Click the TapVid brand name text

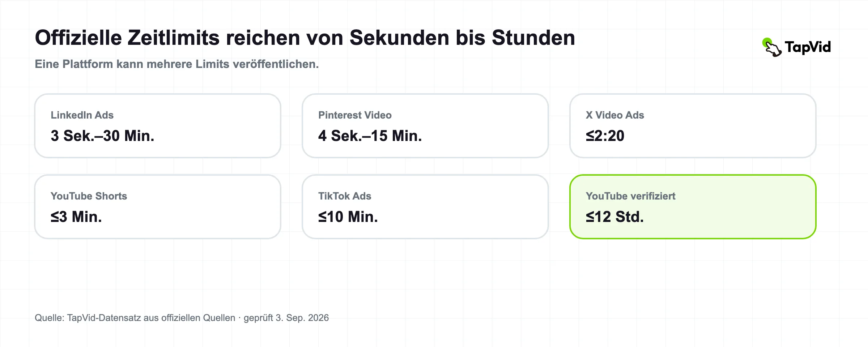pos(808,47)
